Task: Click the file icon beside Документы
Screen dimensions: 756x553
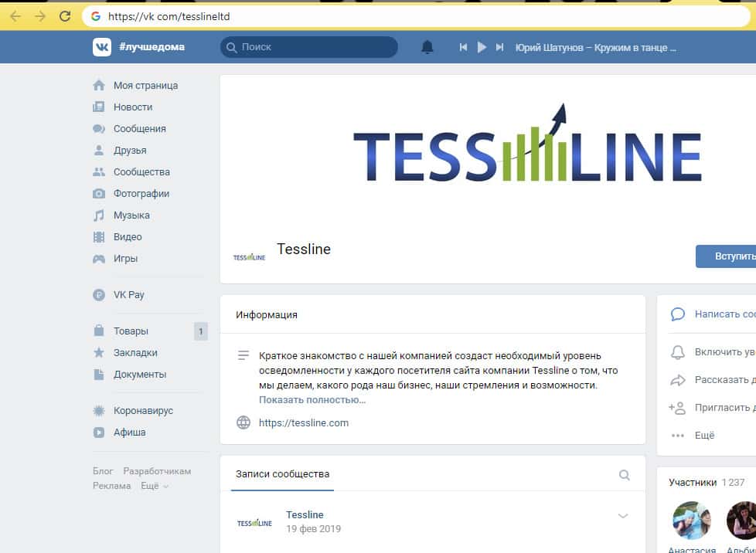Action: click(x=99, y=375)
